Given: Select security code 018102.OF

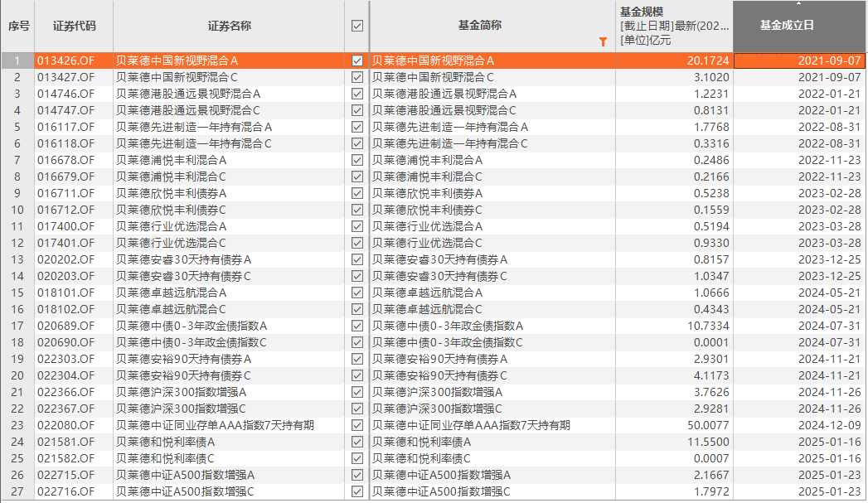Looking at the screenshot, I should (65, 309).
